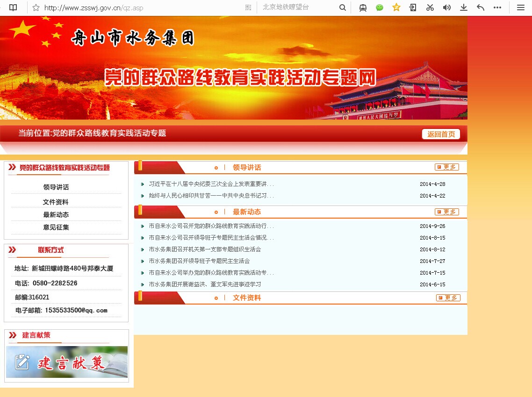The width and height of the screenshot is (532, 397).
Task: Click the arrow bullet beside 习近平在十八届 article
Action: pyautogui.click(x=143, y=184)
